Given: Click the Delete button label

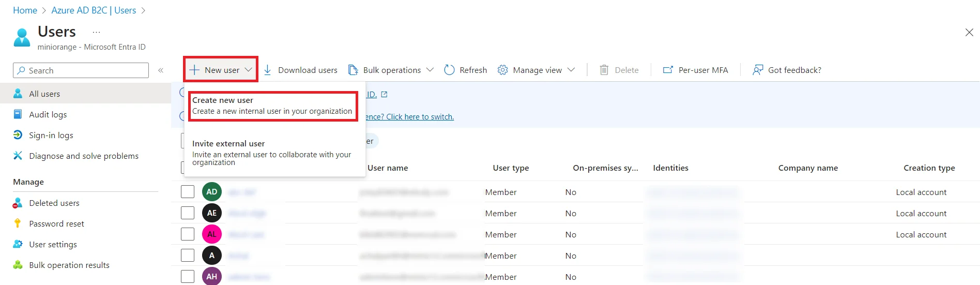Looking at the screenshot, I should [626, 70].
